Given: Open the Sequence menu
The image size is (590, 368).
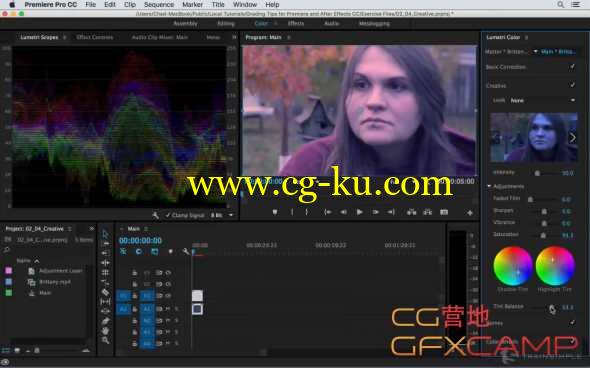Looking at the screenshot, I should point(159,5).
